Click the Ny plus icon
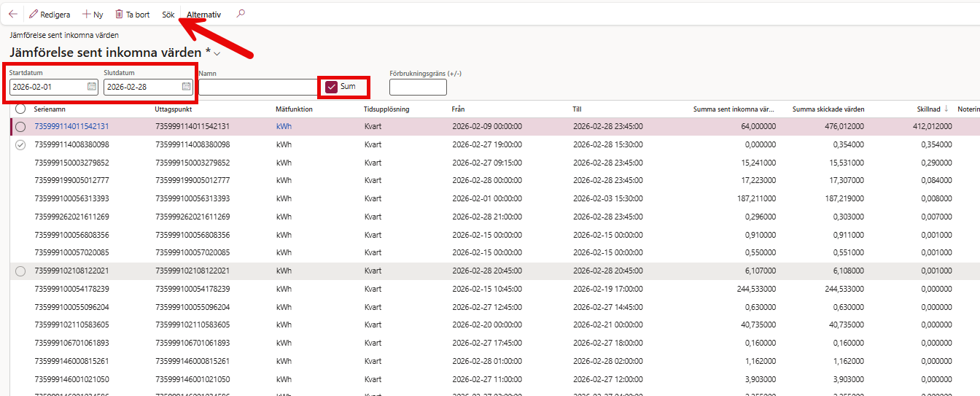The width and height of the screenshot is (980, 396). (x=87, y=15)
